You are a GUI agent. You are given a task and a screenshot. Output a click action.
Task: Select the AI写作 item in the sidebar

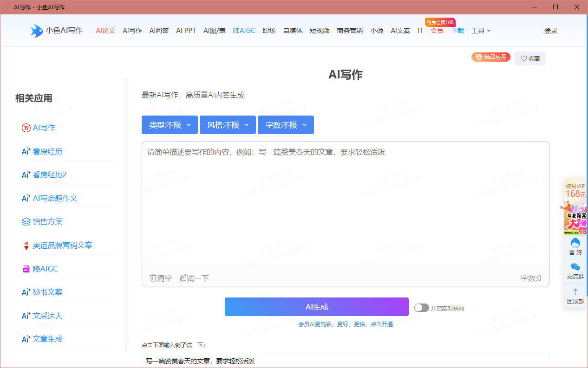42,128
